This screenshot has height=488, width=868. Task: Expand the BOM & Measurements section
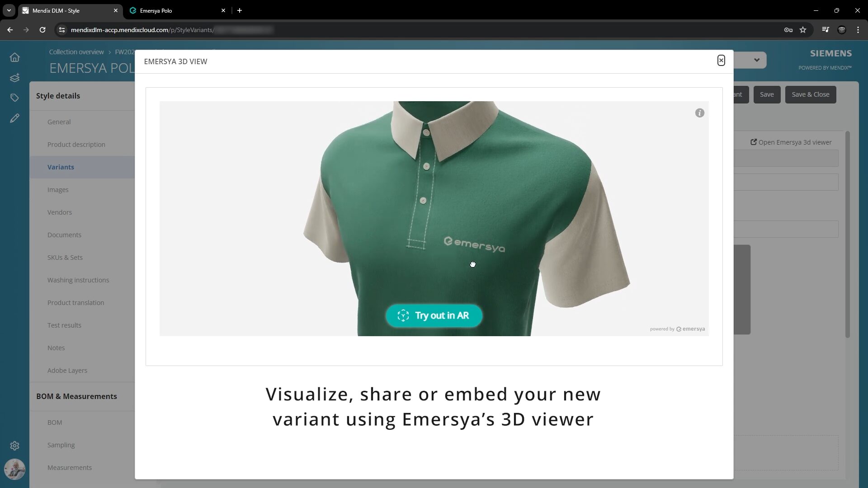point(76,396)
